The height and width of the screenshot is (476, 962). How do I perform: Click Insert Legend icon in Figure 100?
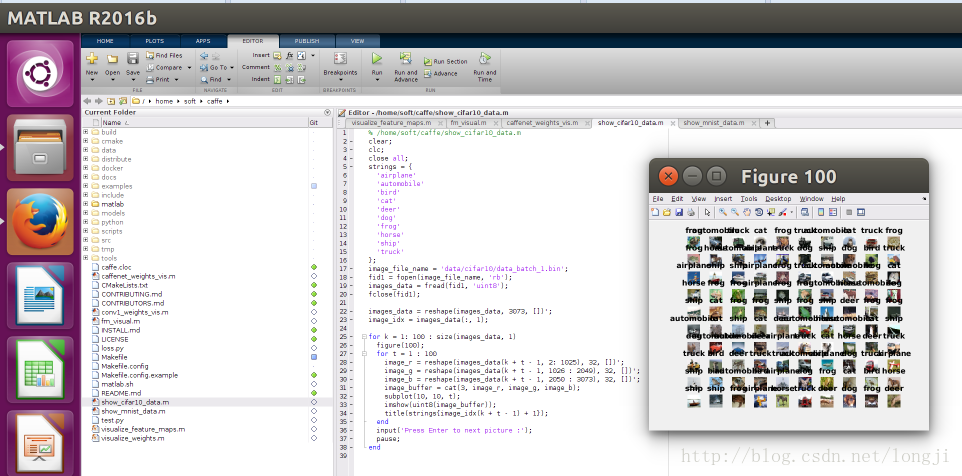tap(833, 212)
